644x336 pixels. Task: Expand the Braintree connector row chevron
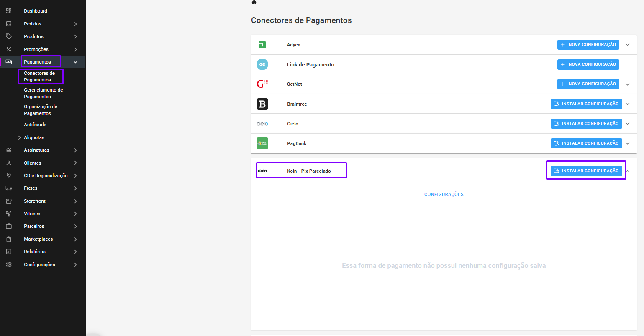click(x=628, y=104)
